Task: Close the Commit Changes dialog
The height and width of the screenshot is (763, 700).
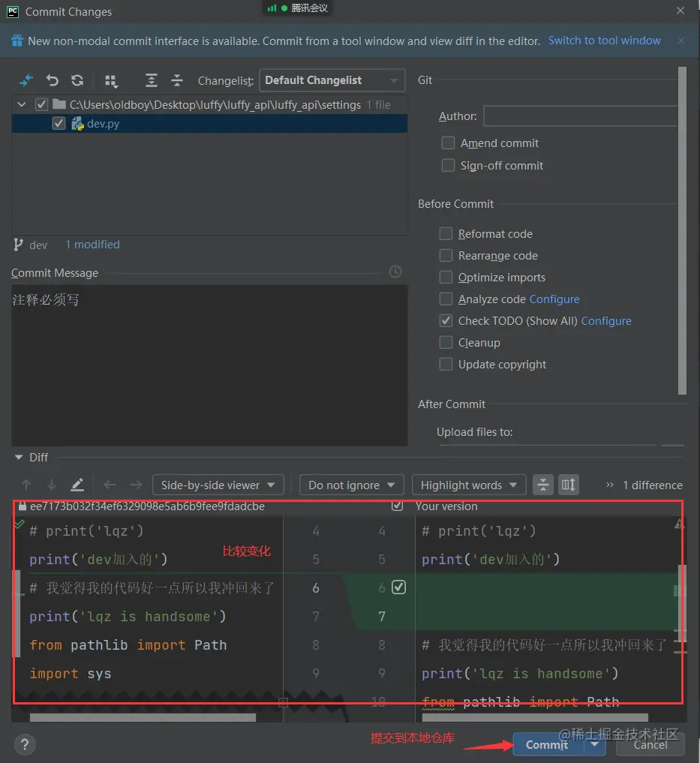Action: 680,11
